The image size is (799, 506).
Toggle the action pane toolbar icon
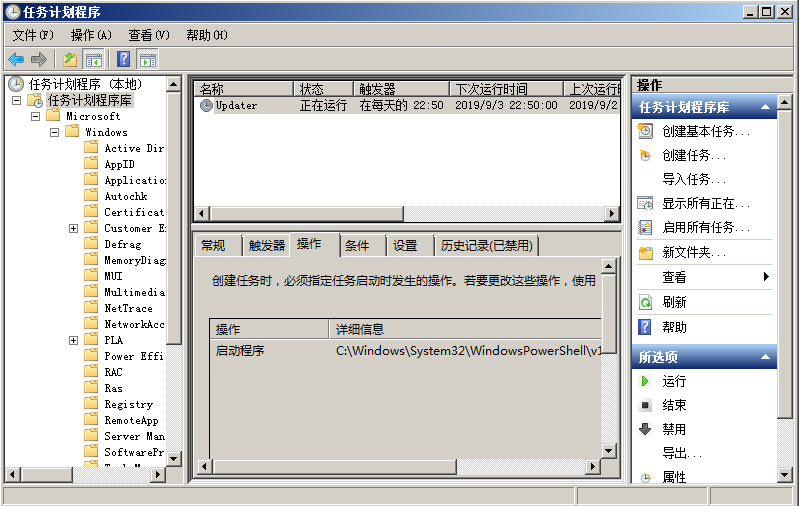click(x=148, y=59)
